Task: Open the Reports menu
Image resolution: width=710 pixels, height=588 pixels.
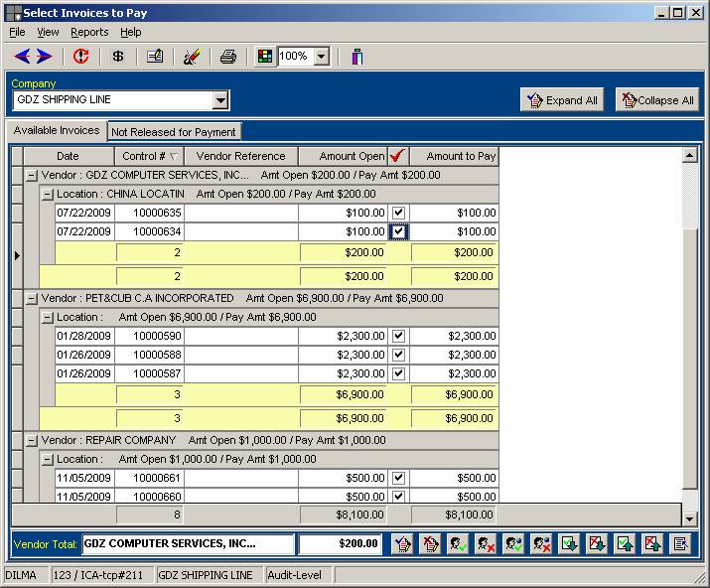Action: pos(89,32)
